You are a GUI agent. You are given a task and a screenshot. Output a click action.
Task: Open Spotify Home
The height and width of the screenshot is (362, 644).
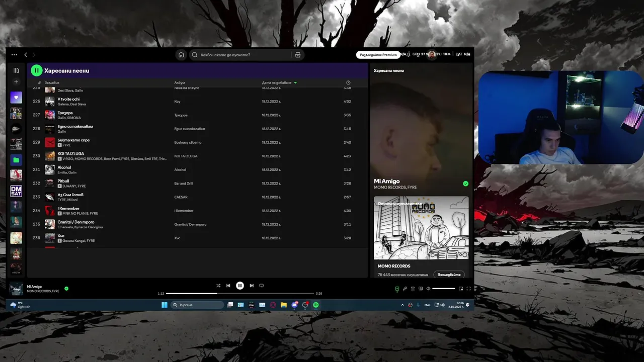pos(181,55)
